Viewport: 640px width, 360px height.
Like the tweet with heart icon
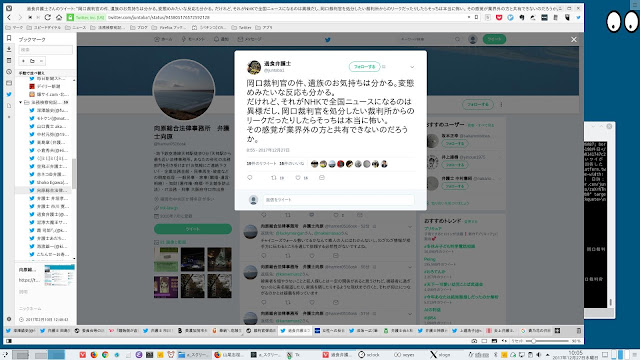pyautogui.click(x=298, y=178)
